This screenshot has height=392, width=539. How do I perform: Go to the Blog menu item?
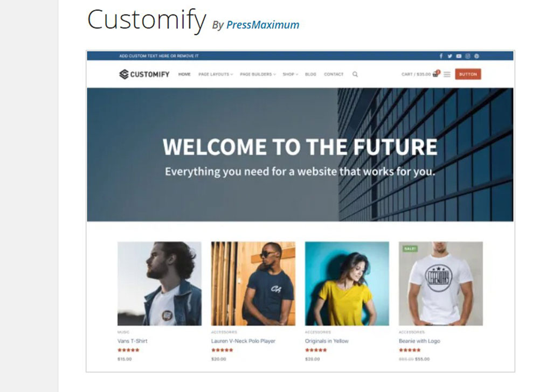(310, 74)
